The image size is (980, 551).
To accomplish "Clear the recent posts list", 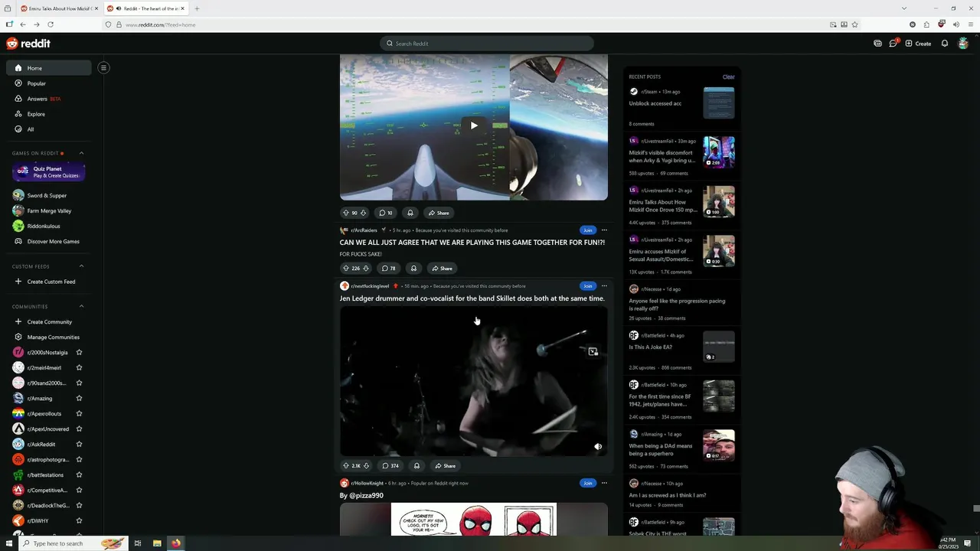I will 728,77.
